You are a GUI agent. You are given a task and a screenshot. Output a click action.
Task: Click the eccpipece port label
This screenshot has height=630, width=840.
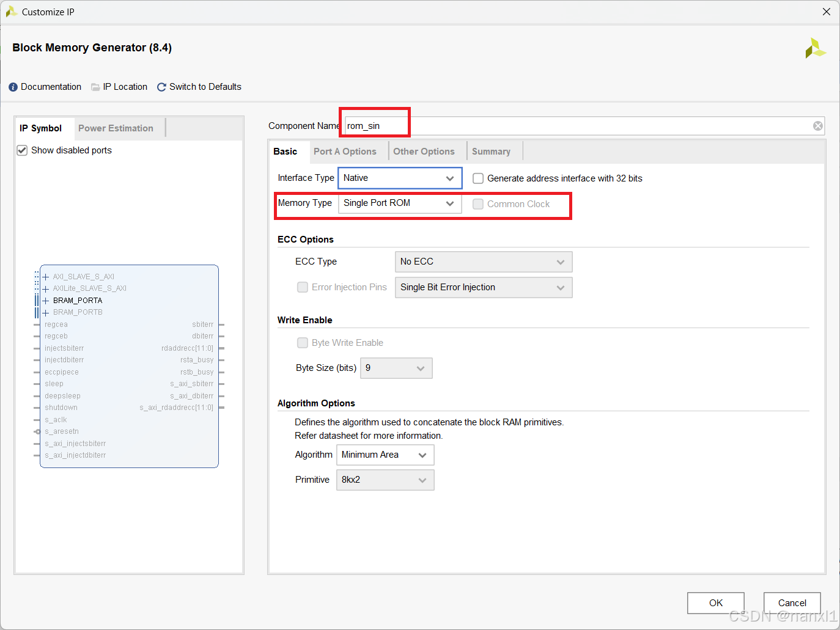coord(62,372)
